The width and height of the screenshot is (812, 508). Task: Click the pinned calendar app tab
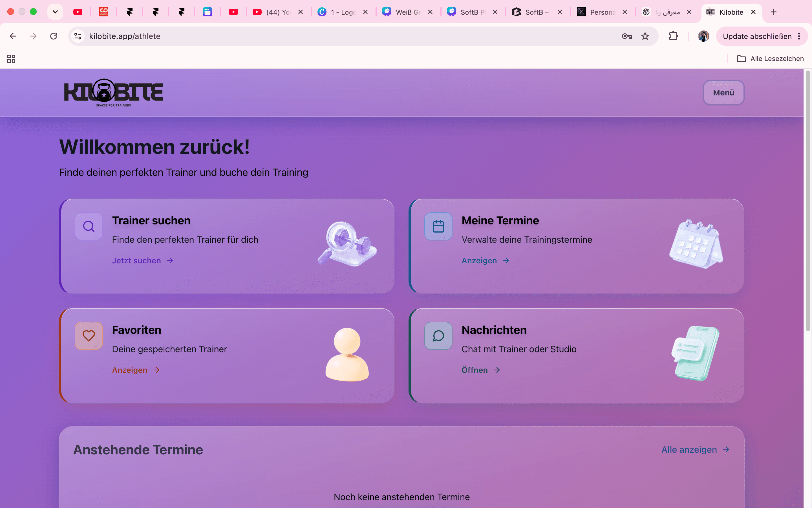[x=207, y=12]
